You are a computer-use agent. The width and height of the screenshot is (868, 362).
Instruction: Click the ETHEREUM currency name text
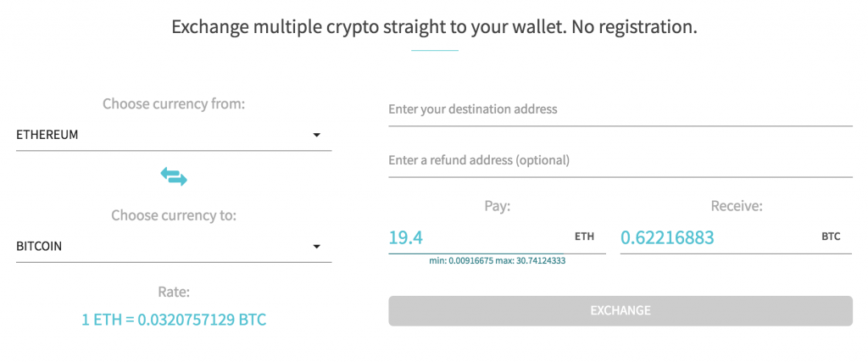pyautogui.click(x=47, y=135)
